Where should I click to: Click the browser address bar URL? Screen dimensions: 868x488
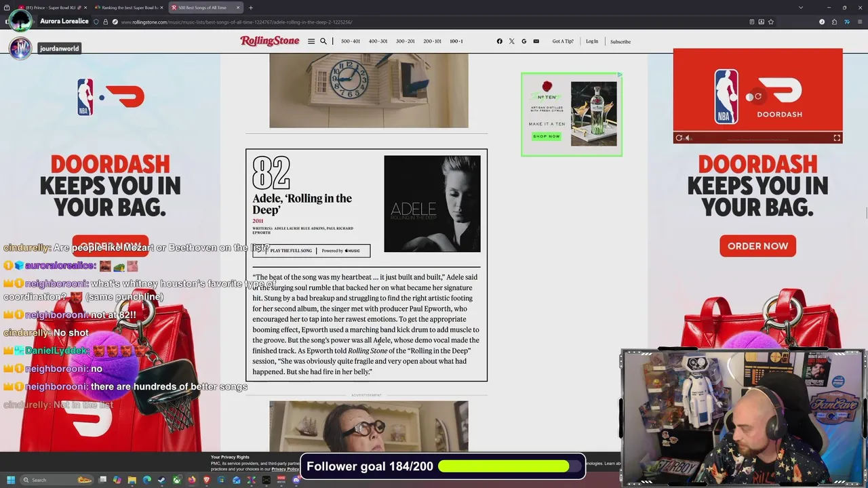tap(237, 22)
